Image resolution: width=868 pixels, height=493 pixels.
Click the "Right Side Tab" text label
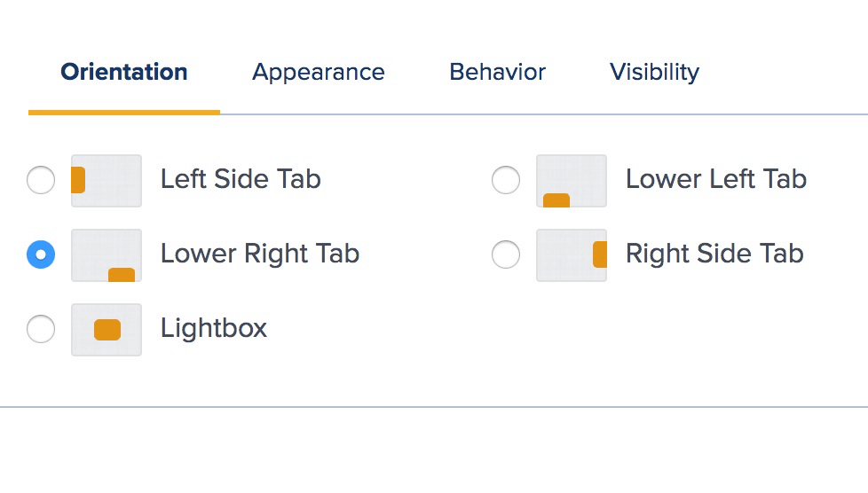point(714,254)
